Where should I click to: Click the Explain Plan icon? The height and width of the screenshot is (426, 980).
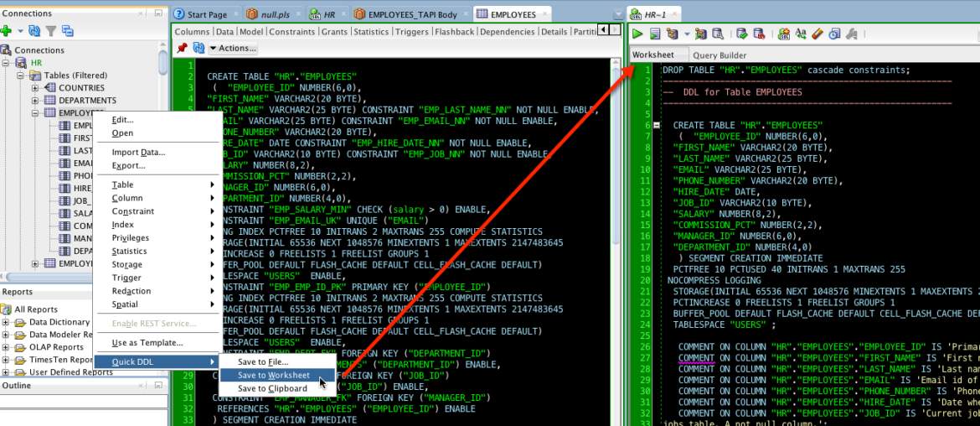click(x=673, y=34)
